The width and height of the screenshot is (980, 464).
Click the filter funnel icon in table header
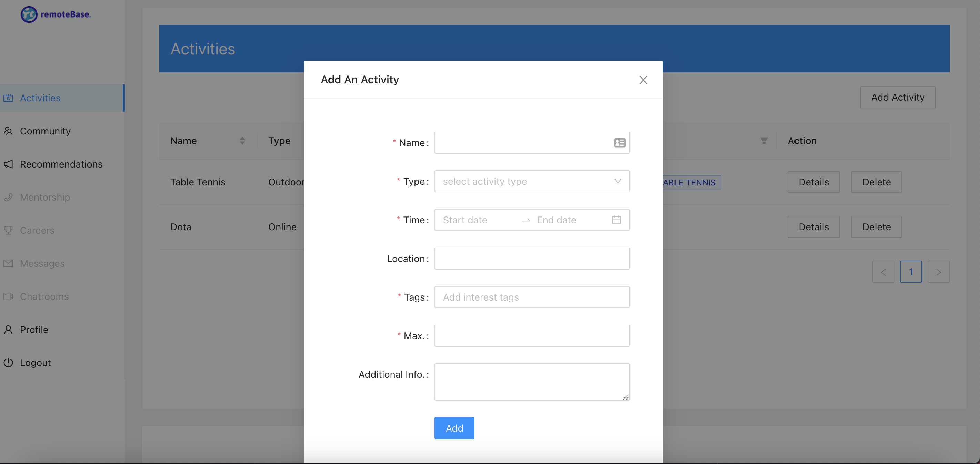(763, 141)
